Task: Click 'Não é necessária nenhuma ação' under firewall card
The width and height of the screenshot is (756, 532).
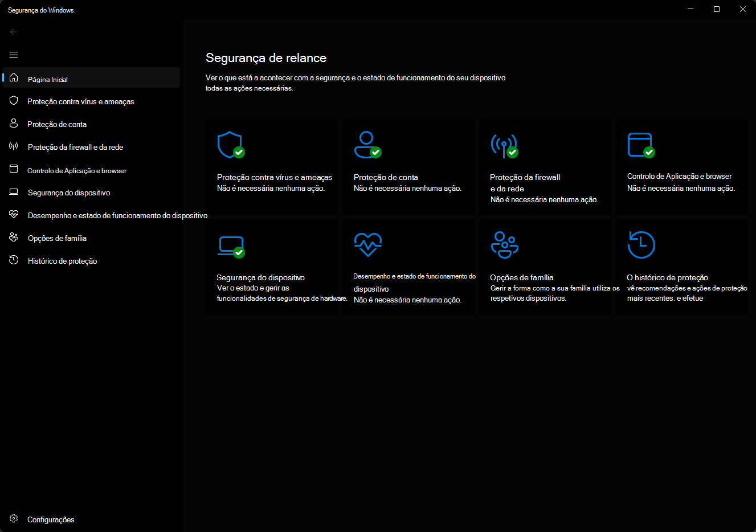Action: pyautogui.click(x=544, y=199)
